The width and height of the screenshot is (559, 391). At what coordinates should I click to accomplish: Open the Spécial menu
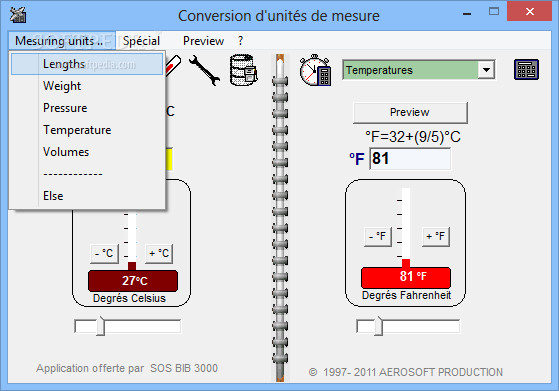(141, 41)
